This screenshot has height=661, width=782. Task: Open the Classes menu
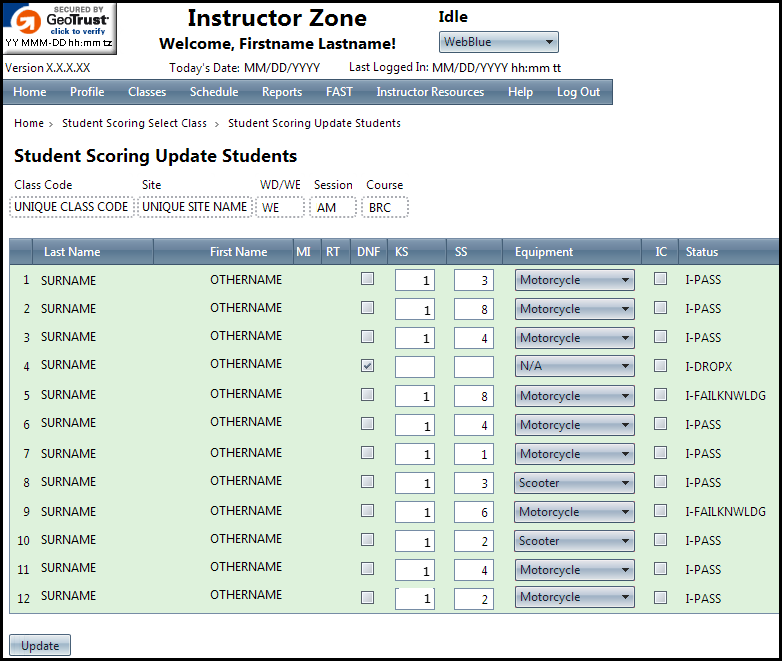(147, 92)
